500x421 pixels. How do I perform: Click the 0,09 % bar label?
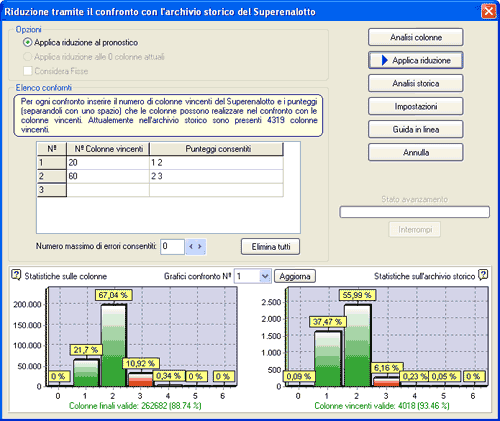(299, 376)
